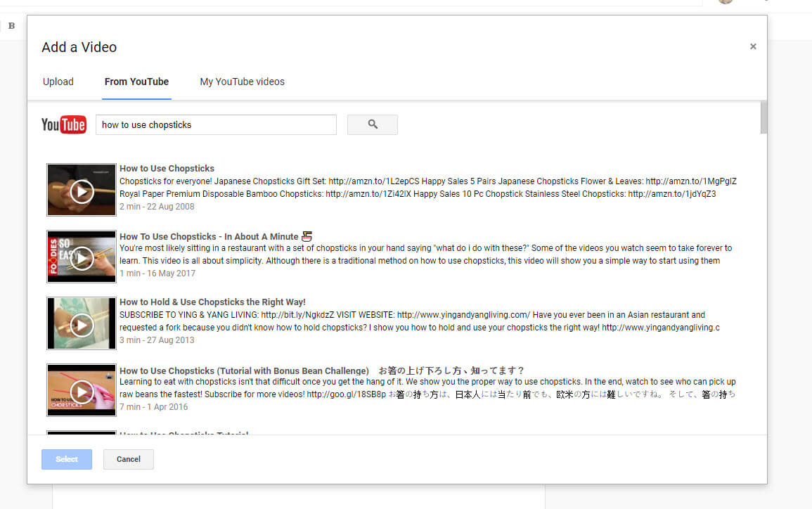Click the 'Learning to eat with chopsticks' description
The height and width of the screenshot is (509, 812).
[x=427, y=388]
